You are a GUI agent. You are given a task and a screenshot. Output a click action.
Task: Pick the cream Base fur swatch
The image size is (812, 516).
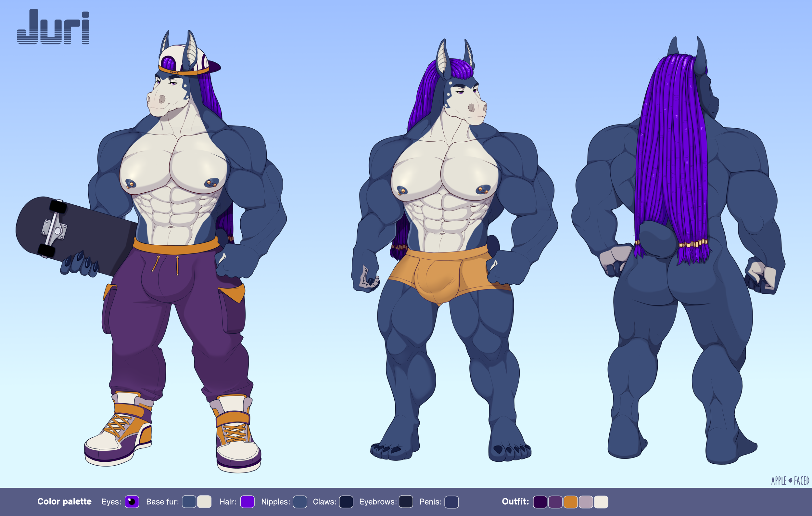click(204, 501)
